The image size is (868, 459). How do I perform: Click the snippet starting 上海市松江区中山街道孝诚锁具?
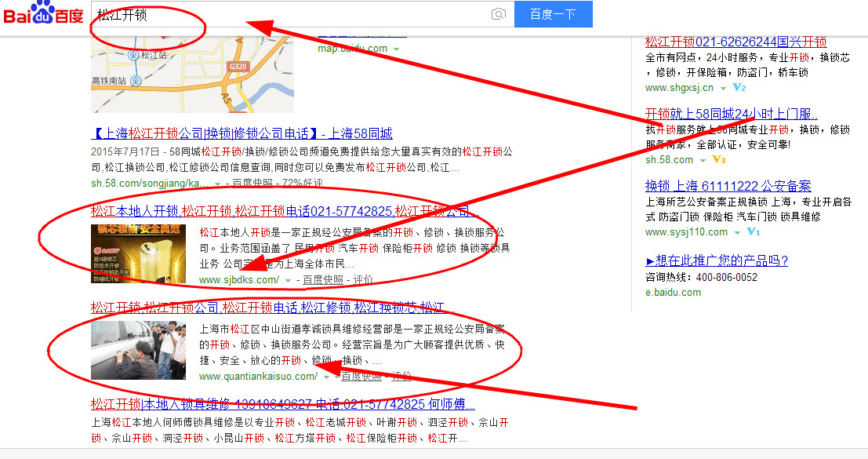tap(352, 344)
